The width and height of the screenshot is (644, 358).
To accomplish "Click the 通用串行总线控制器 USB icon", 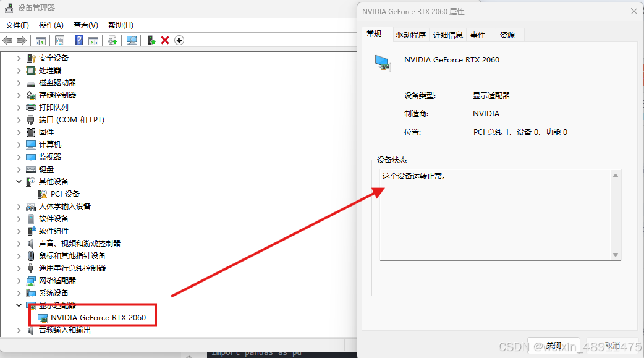I will [x=31, y=268].
